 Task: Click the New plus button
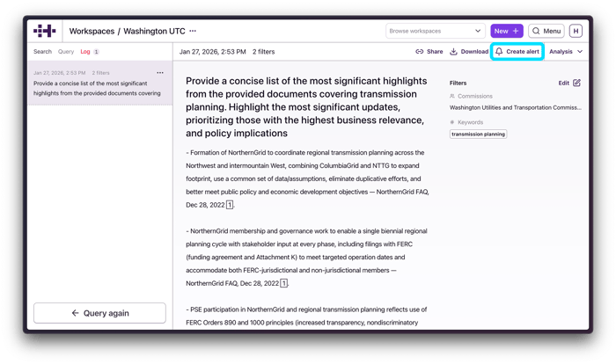[x=506, y=31]
